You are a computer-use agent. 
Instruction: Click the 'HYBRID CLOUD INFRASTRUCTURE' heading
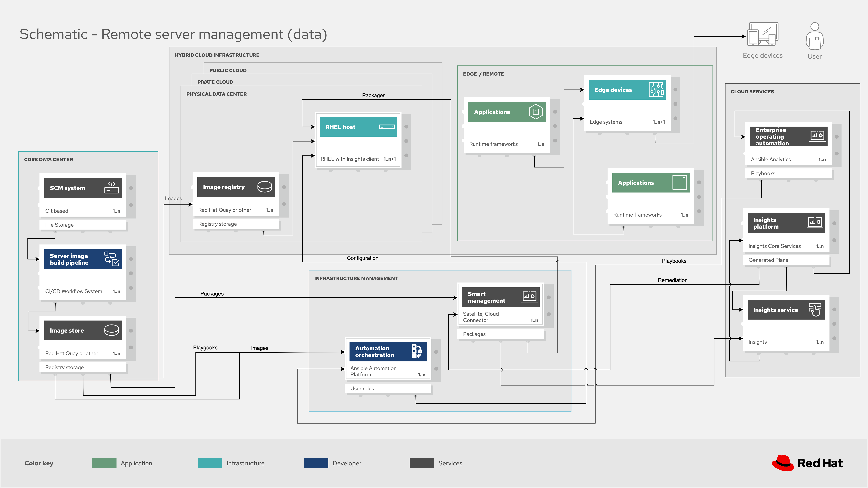click(x=217, y=55)
